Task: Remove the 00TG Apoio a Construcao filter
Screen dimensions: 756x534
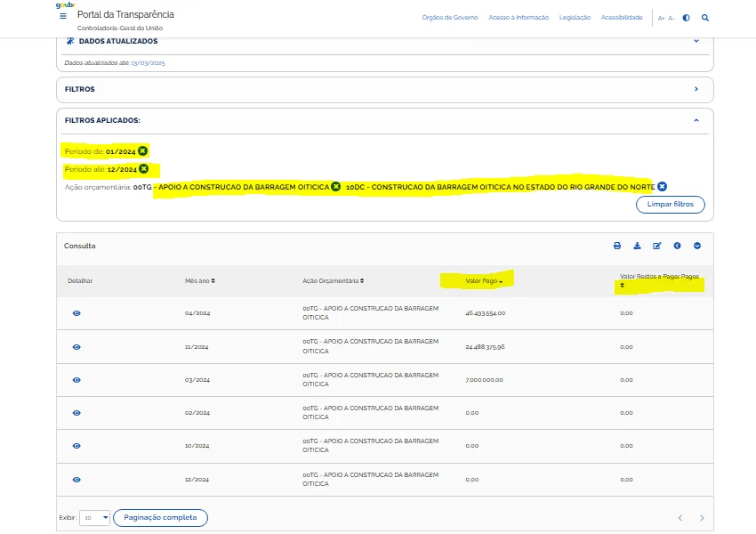Action: 336,186
